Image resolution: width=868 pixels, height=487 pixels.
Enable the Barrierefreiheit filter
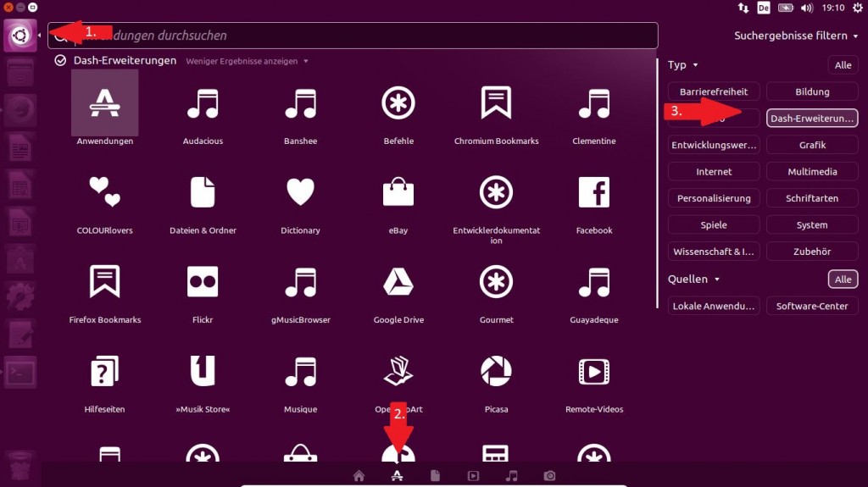coord(714,91)
